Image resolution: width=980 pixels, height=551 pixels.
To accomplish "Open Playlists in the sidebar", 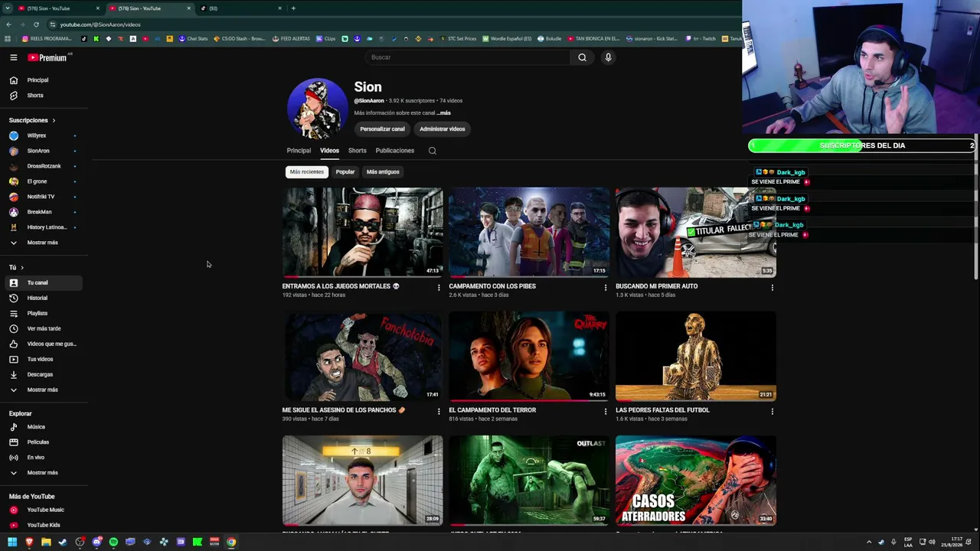I will pyautogui.click(x=43, y=313).
